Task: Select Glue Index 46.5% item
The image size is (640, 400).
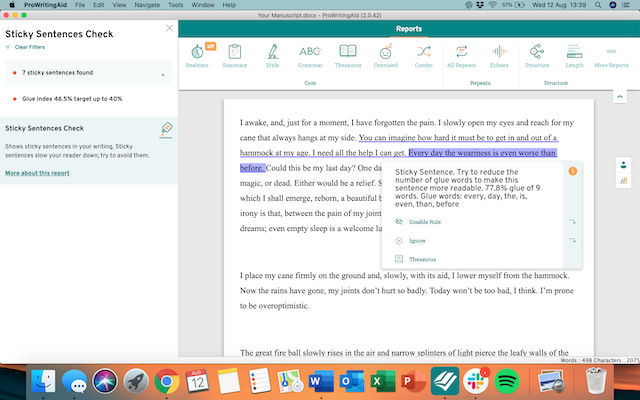Action: 72,99
